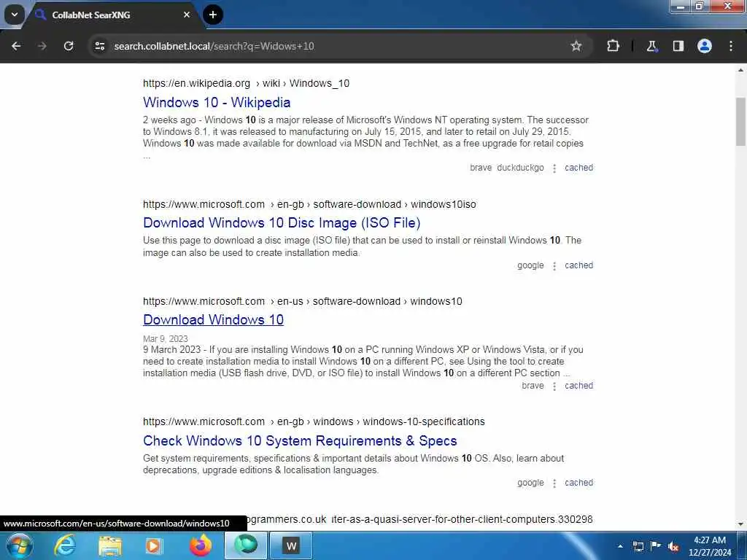The height and width of the screenshot is (560, 747).
Task: Open the taskbar clock and date
Action: click(x=709, y=546)
